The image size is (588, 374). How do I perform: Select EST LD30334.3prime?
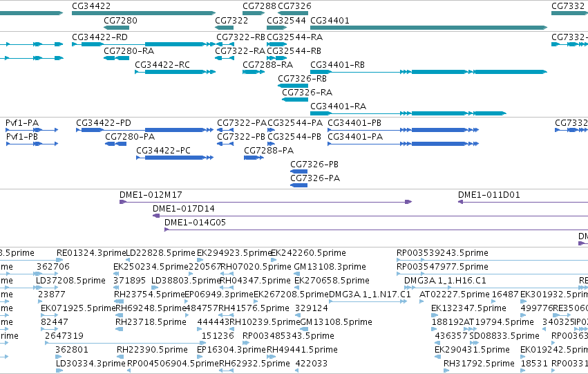pos(91,364)
